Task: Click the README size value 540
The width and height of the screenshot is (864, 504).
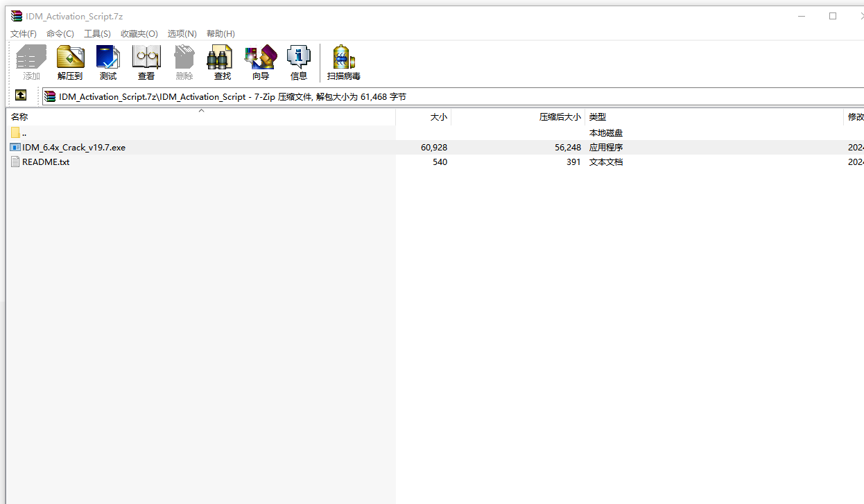Action: click(440, 162)
